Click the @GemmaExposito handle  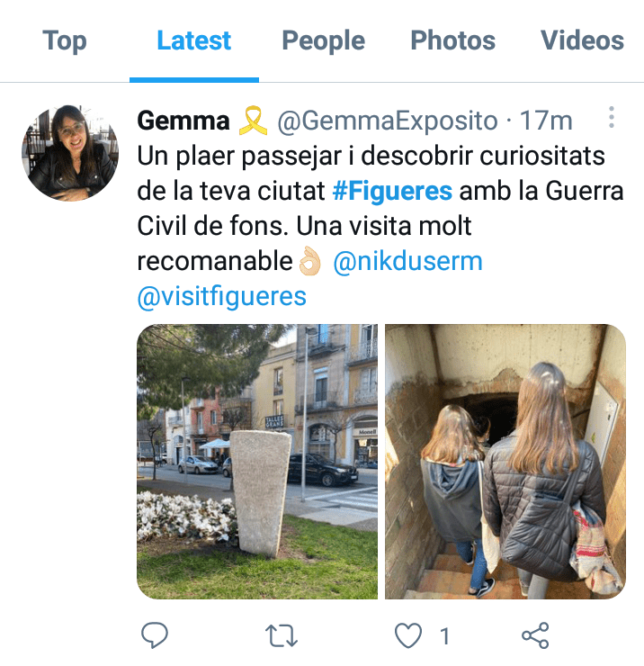pos(387,121)
